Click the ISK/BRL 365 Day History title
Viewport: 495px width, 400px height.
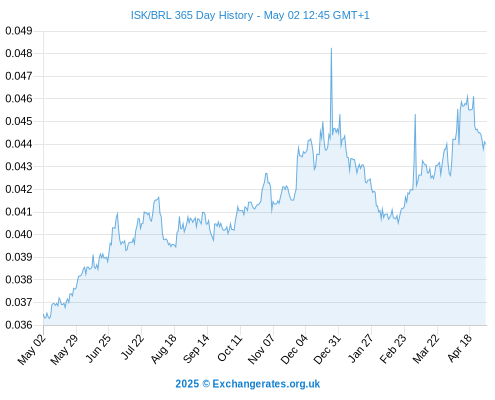click(250, 15)
